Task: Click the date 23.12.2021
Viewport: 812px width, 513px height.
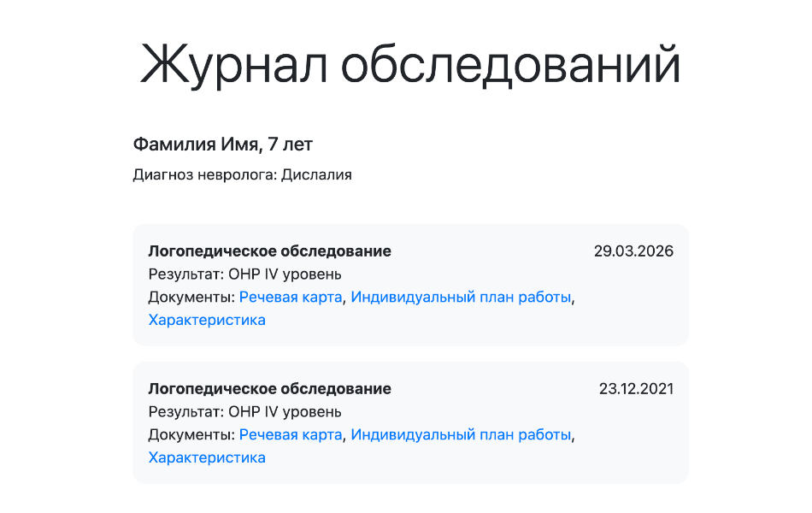Action: click(636, 389)
